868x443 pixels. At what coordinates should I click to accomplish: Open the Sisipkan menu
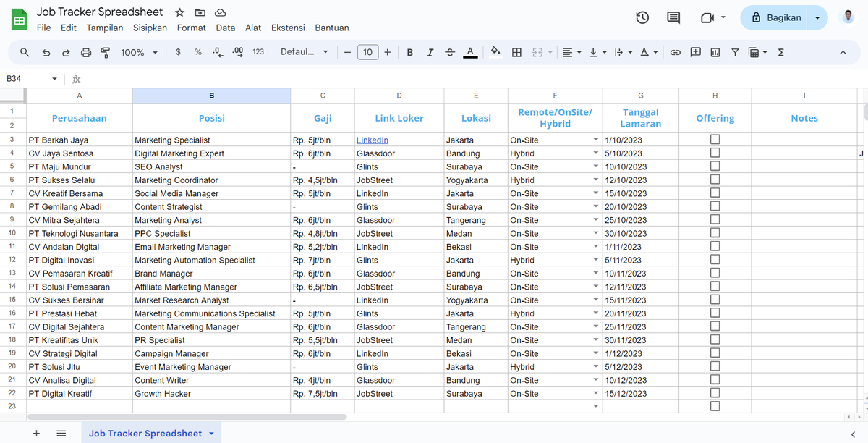click(150, 28)
